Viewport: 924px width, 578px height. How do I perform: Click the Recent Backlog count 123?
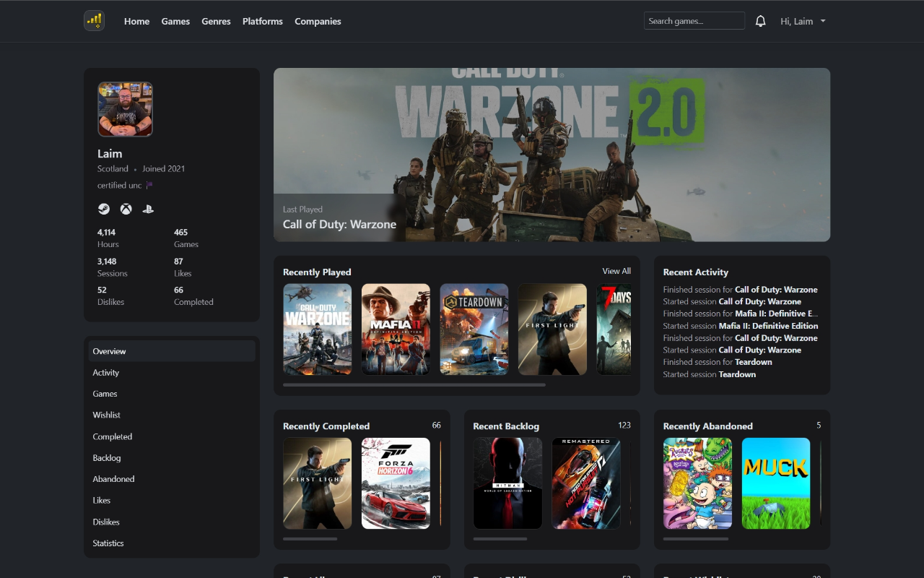pyautogui.click(x=624, y=425)
